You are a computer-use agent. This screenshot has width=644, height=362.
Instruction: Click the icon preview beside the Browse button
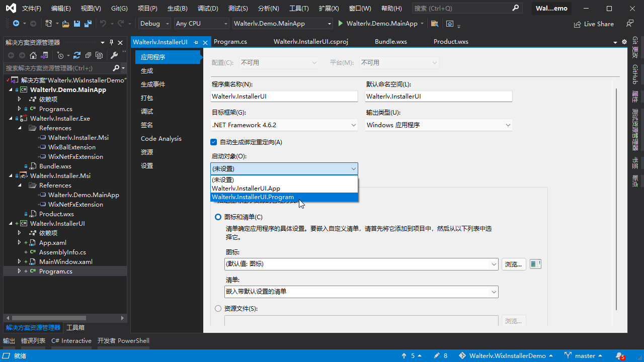pos(535,264)
